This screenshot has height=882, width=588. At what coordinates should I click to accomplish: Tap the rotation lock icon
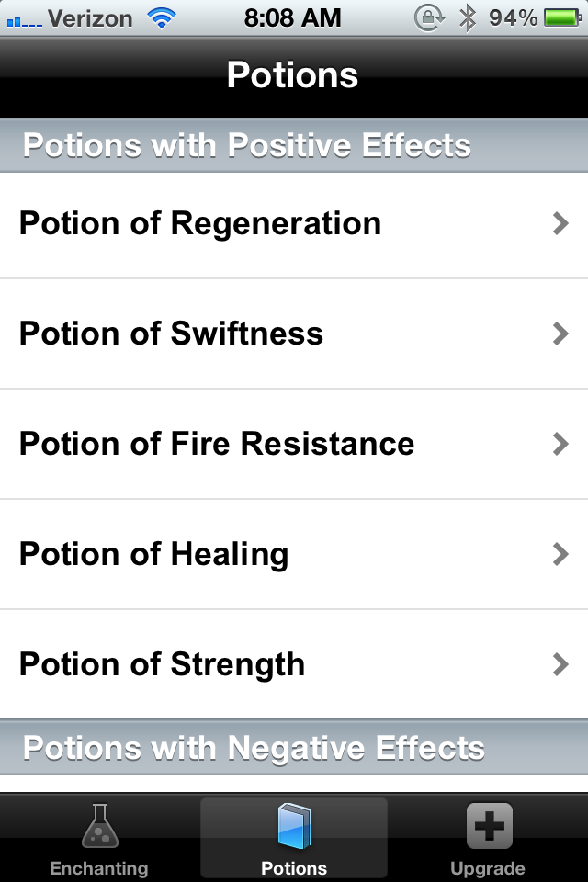429,17
